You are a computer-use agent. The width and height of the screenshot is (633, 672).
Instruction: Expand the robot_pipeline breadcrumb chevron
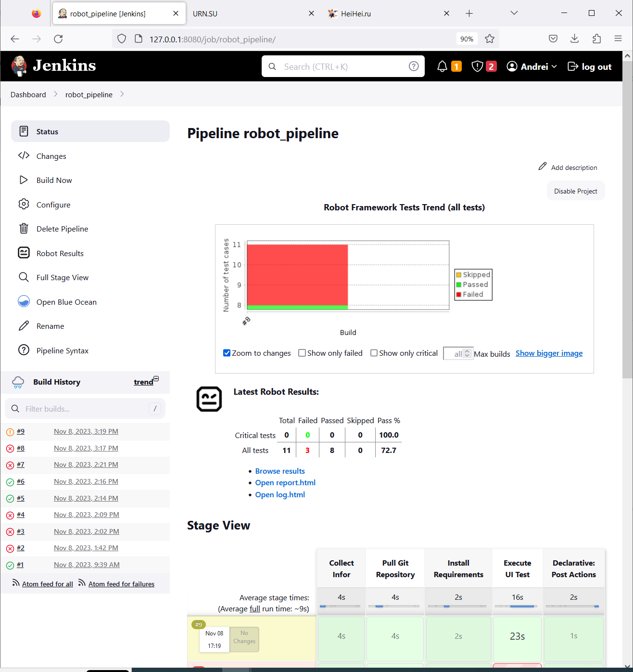tap(122, 94)
